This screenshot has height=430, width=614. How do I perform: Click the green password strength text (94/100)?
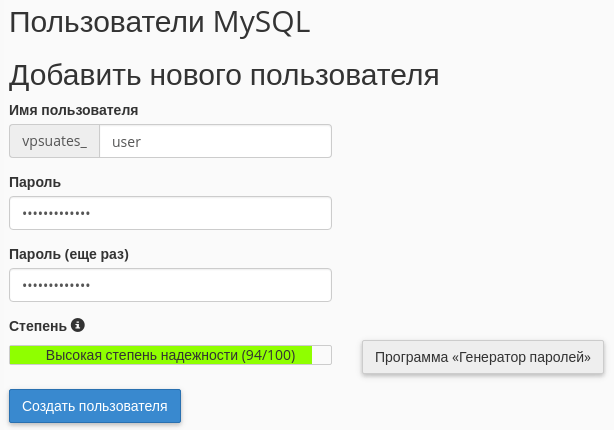pyautogui.click(x=170, y=355)
